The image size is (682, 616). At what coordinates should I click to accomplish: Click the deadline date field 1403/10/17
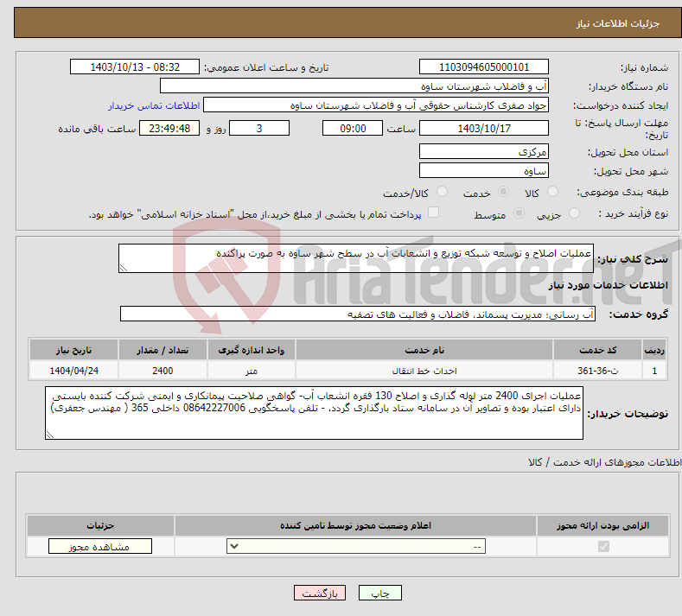click(x=484, y=128)
